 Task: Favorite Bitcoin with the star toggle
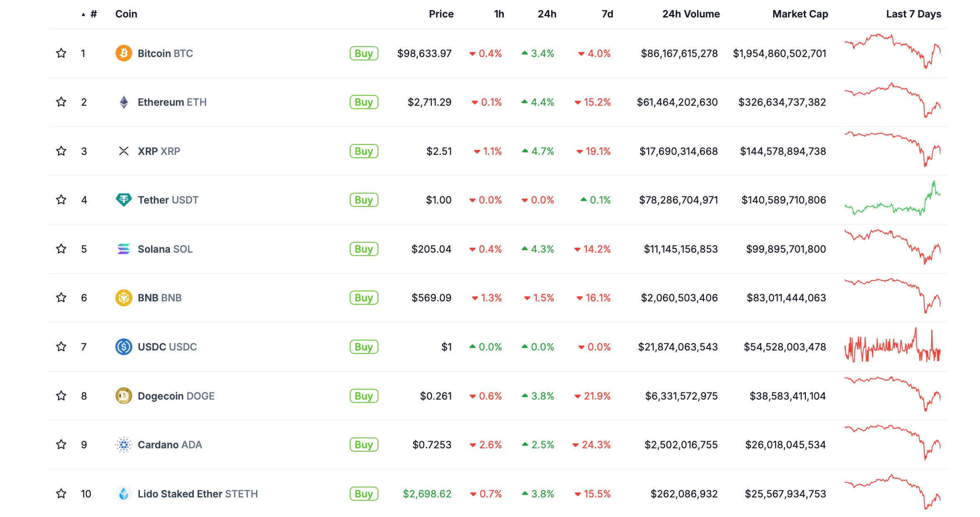tap(61, 53)
